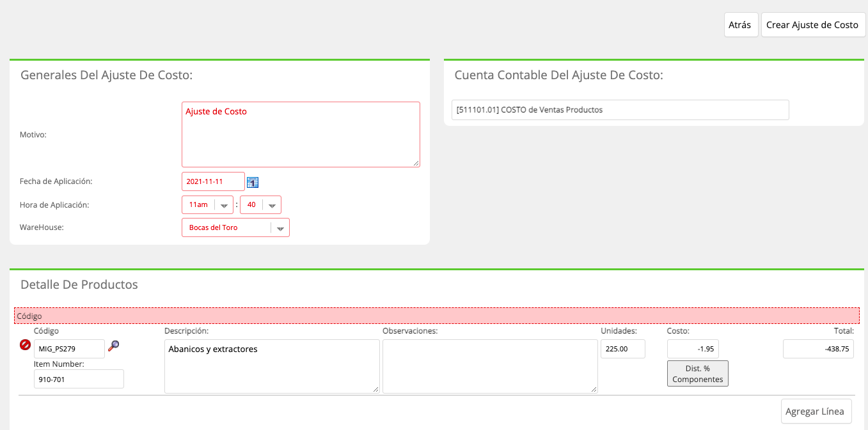Viewport: 868px width, 430px height.
Task: Click the Costo column label
Action: (678, 331)
